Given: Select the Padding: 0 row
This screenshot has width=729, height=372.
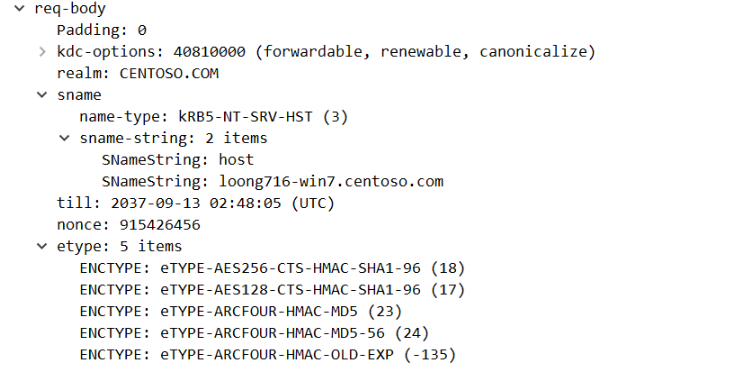Looking at the screenshot, I should pos(102,30).
